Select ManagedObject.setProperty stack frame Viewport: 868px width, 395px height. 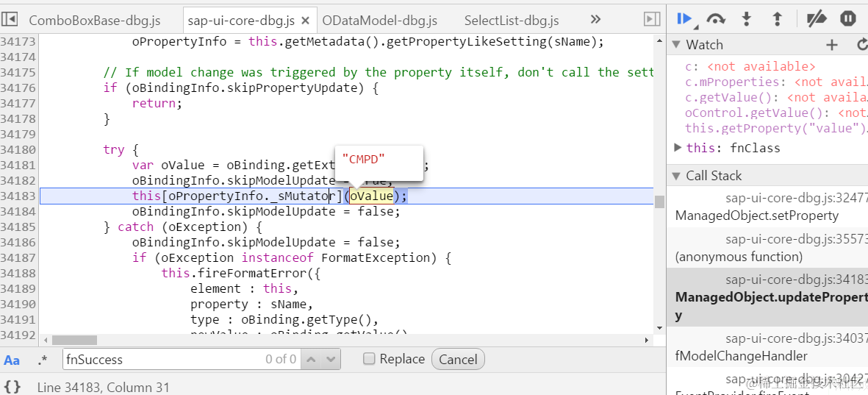[767, 206]
